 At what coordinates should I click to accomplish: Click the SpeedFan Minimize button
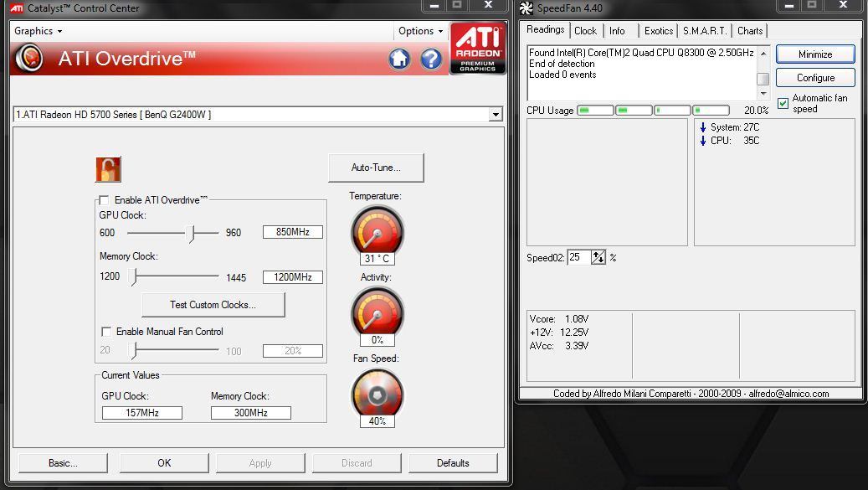coord(815,54)
